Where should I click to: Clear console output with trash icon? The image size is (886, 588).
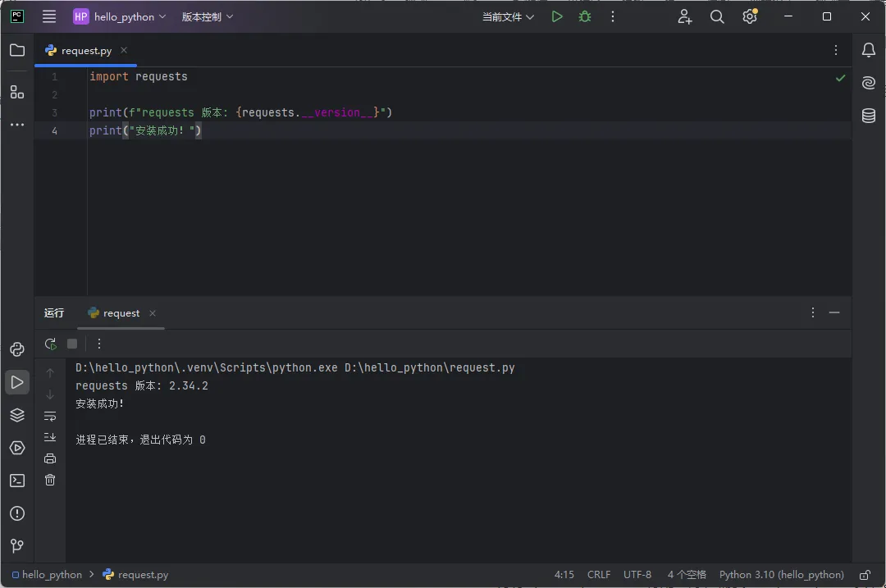tap(50, 480)
